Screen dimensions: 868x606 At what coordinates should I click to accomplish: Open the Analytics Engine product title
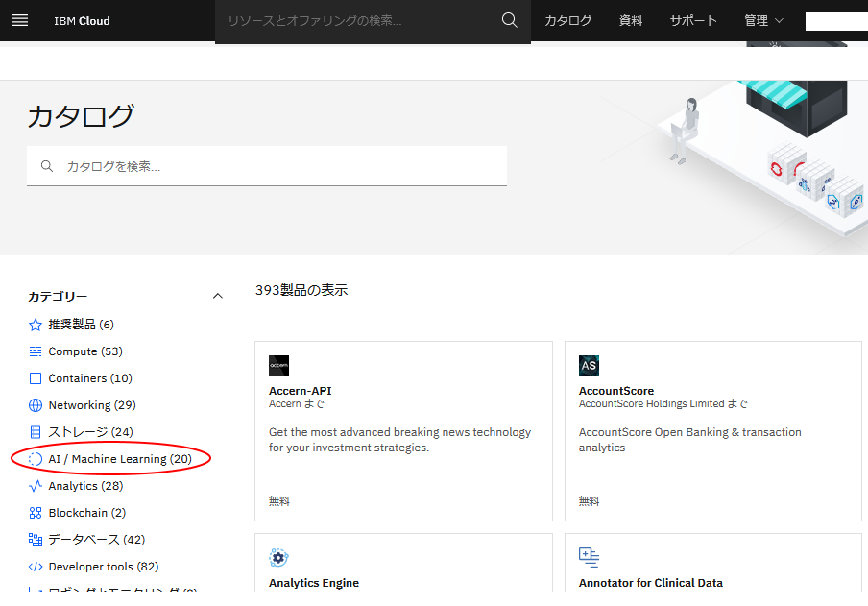314,583
